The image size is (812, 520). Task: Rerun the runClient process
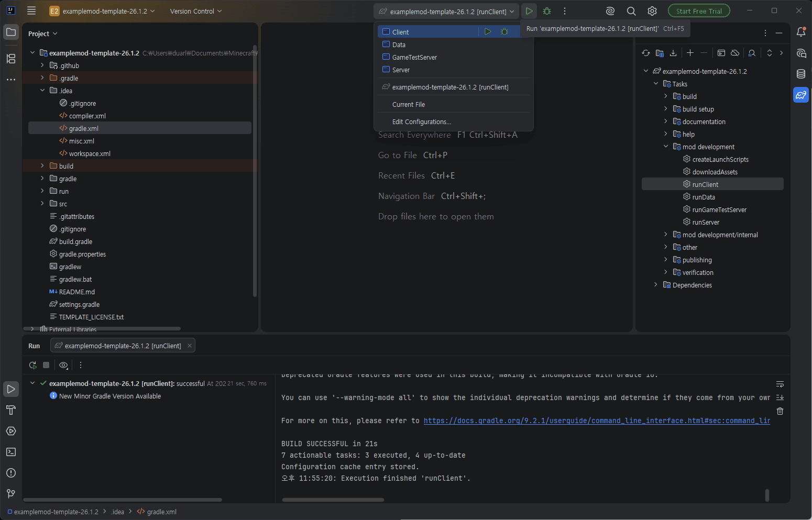click(33, 365)
